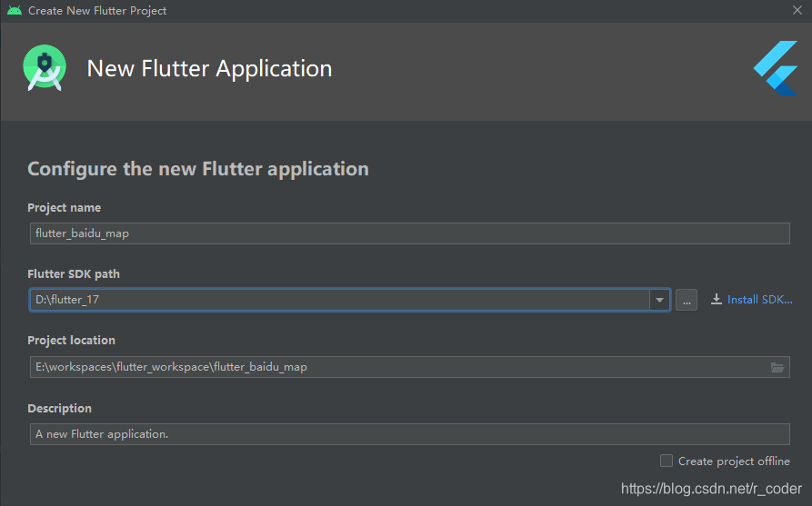This screenshot has height=506, width=812.
Task: Close the Create New Flutter Project dialog
Action: point(797,10)
